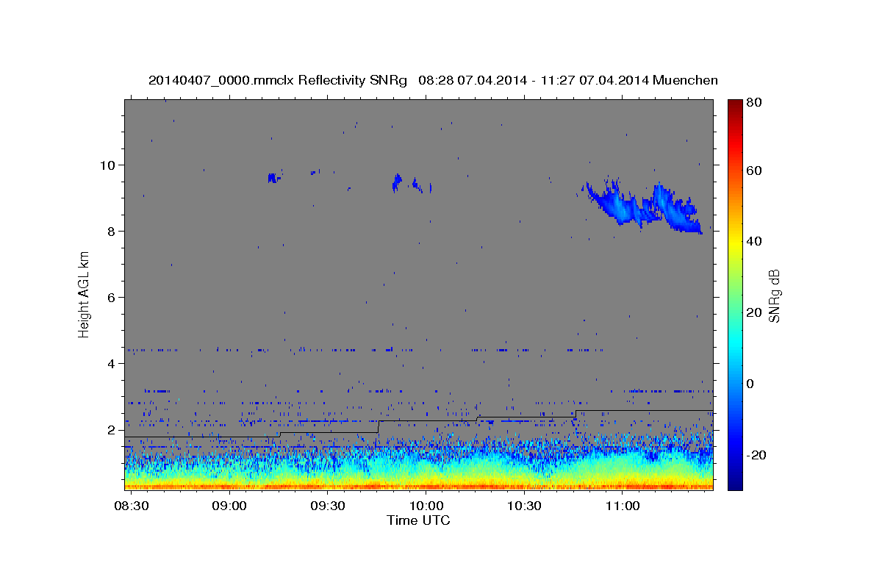Click the 'Time UTC' axis label
Image resolution: width=882 pixels, height=588 pixels.
point(418,520)
